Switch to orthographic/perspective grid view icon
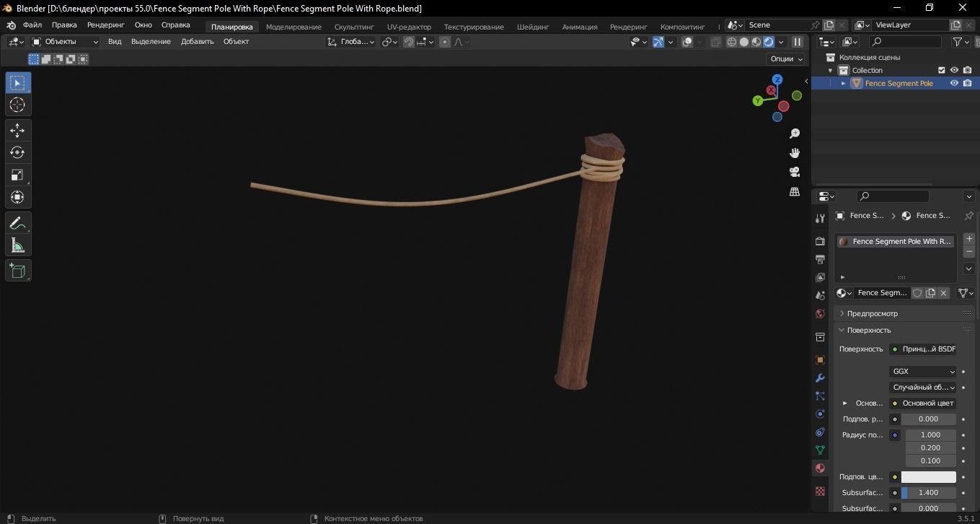 [795, 191]
